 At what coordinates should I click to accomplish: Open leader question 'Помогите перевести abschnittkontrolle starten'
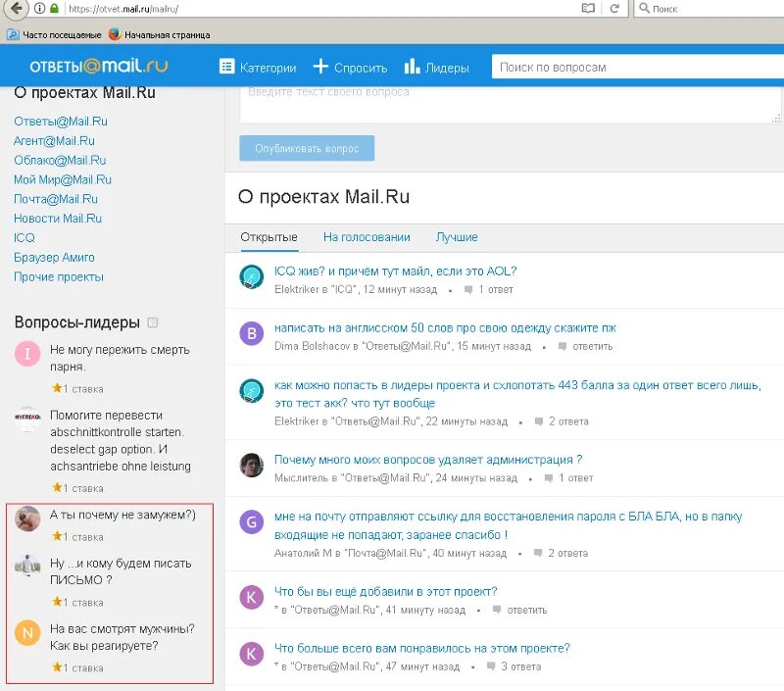120,440
